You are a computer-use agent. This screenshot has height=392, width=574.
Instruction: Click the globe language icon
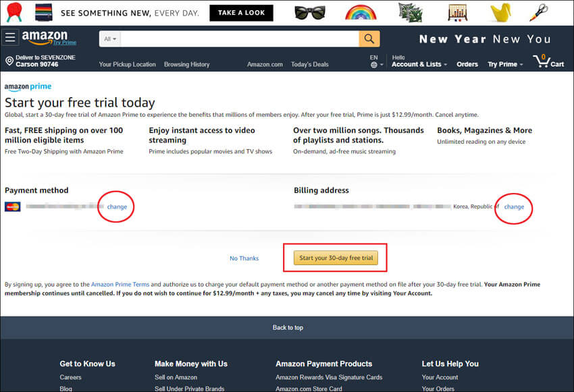click(x=373, y=65)
